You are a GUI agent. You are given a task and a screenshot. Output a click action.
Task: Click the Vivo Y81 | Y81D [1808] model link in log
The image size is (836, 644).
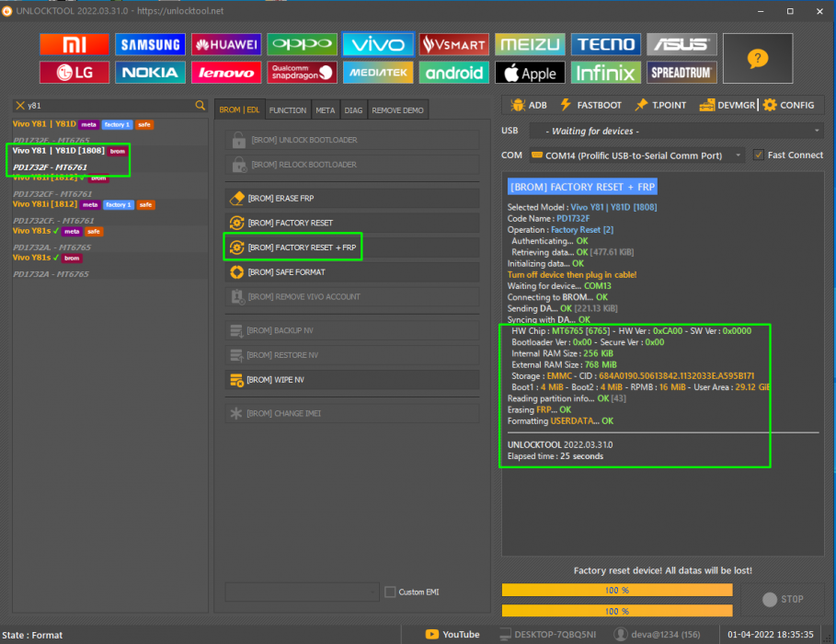[613, 207]
